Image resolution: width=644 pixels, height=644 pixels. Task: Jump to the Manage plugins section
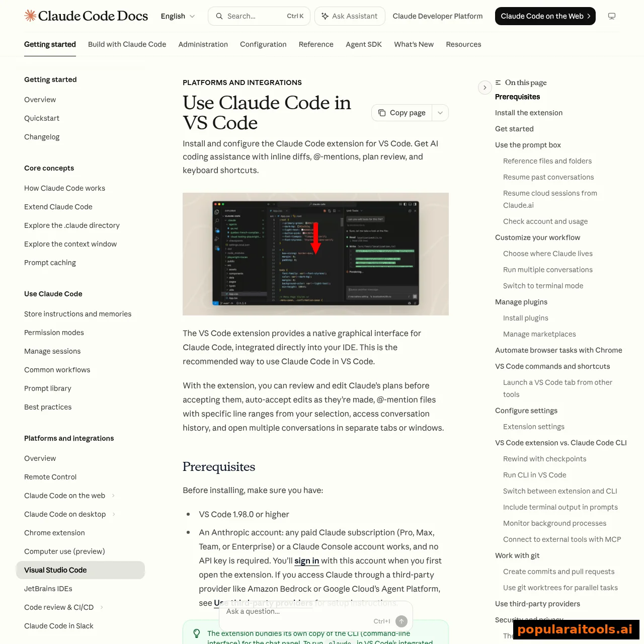point(521,302)
